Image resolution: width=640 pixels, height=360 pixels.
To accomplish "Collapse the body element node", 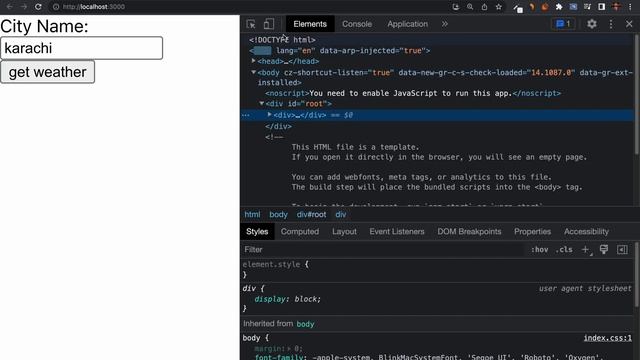I will pyautogui.click(x=253, y=72).
